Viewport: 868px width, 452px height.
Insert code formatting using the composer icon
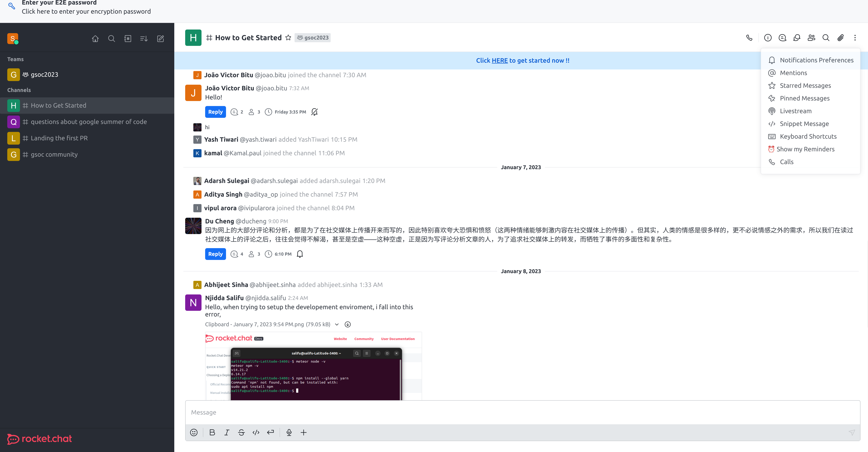[256, 432]
